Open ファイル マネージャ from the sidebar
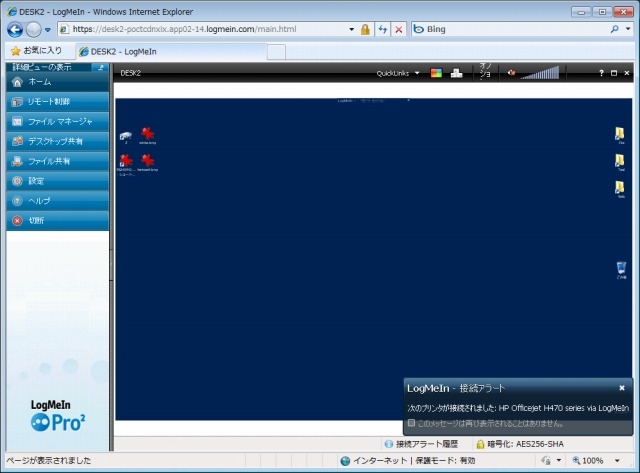The width and height of the screenshot is (640, 473). tap(58, 122)
